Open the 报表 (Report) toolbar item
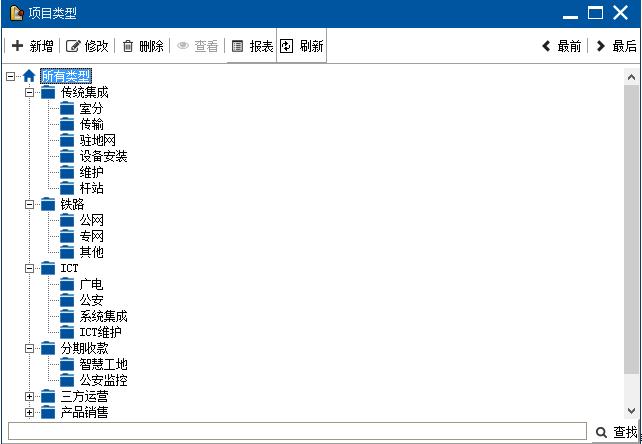The height and width of the screenshot is (444, 642). pos(252,46)
